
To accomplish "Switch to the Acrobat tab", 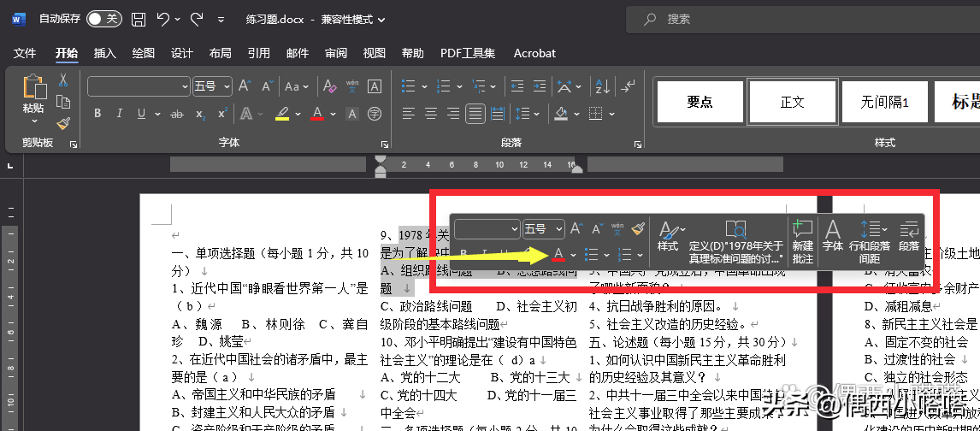I will 534,53.
